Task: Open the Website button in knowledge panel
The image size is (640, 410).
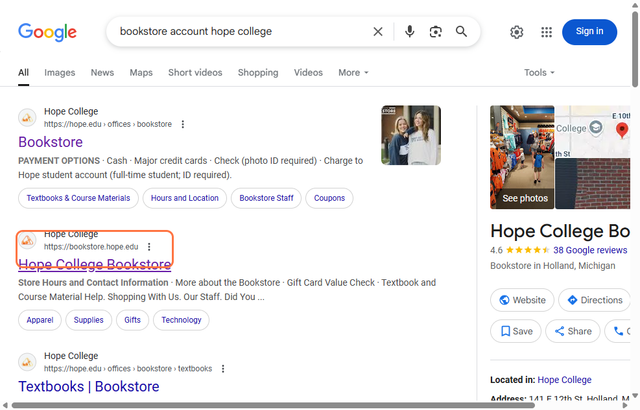Action: coord(522,300)
